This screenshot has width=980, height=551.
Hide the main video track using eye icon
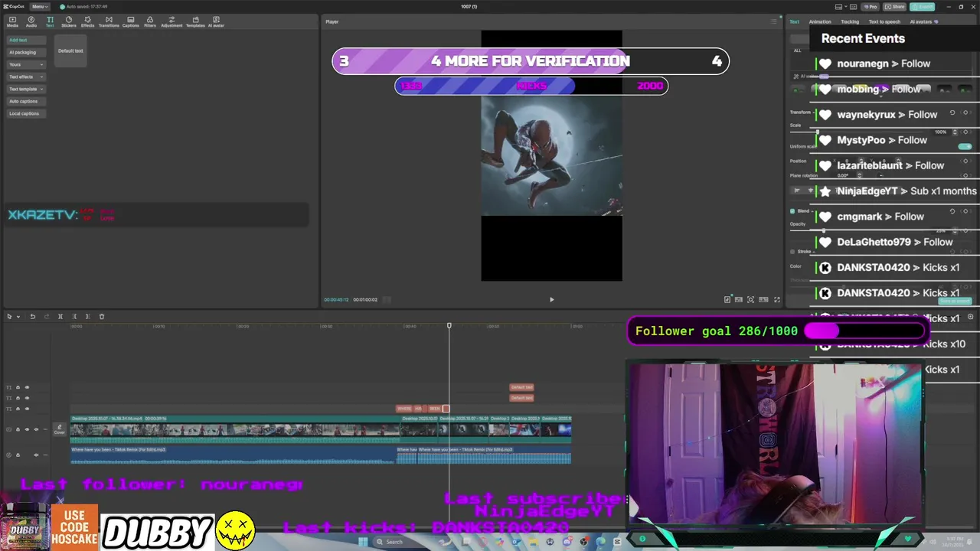[x=27, y=429]
